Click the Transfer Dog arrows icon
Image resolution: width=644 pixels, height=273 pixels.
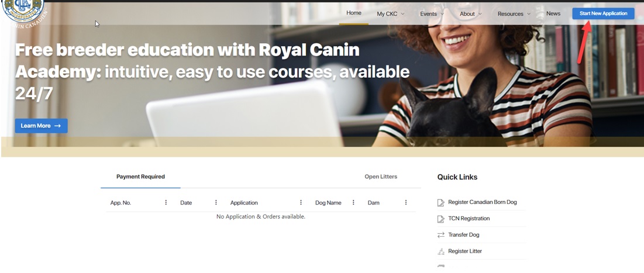pyautogui.click(x=440, y=235)
